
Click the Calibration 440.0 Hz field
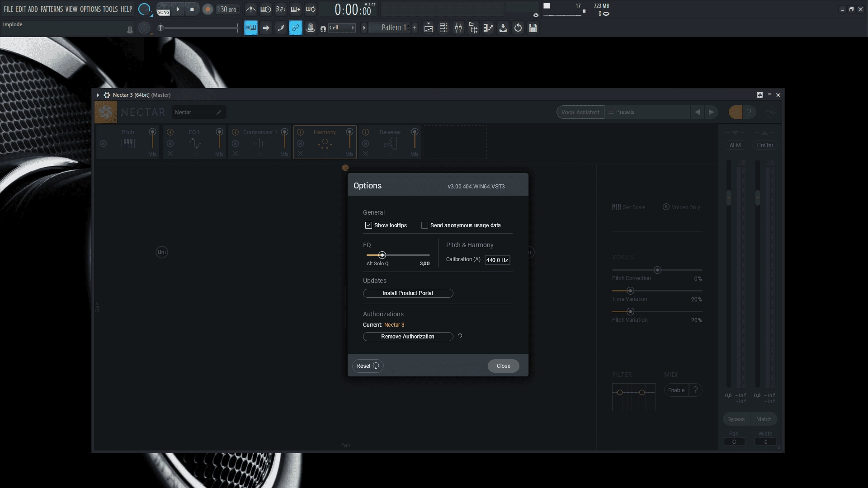[x=497, y=260]
